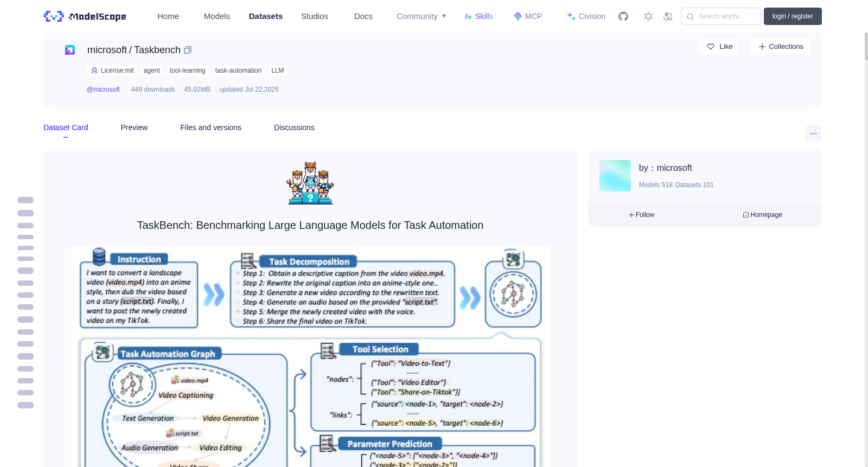The image size is (868, 467).
Task: Open the three-dot more options menu
Action: pyautogui.click(x=814, y=133)
